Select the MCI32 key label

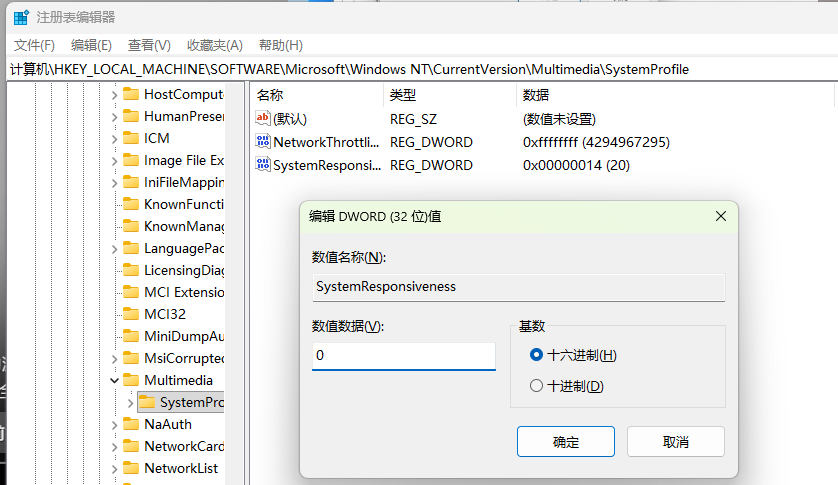(165, 314)
